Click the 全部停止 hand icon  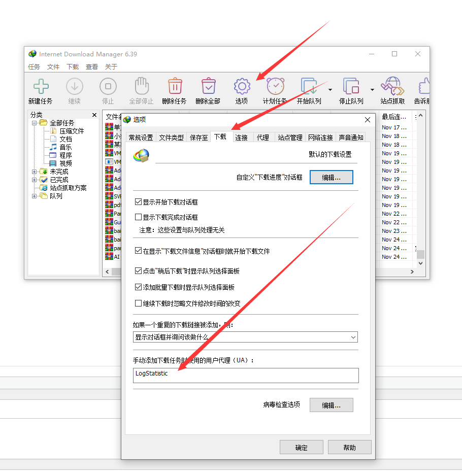[x=141, y=86]
